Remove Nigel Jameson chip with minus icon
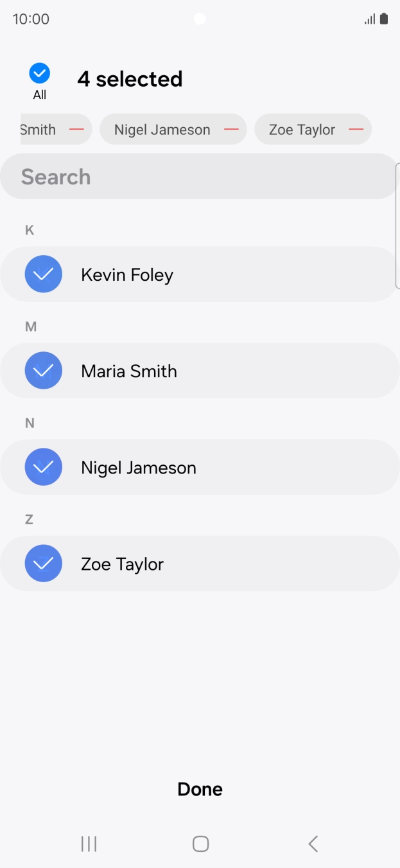Viewport: 400px width, 868px height. (x=231, y=130)
